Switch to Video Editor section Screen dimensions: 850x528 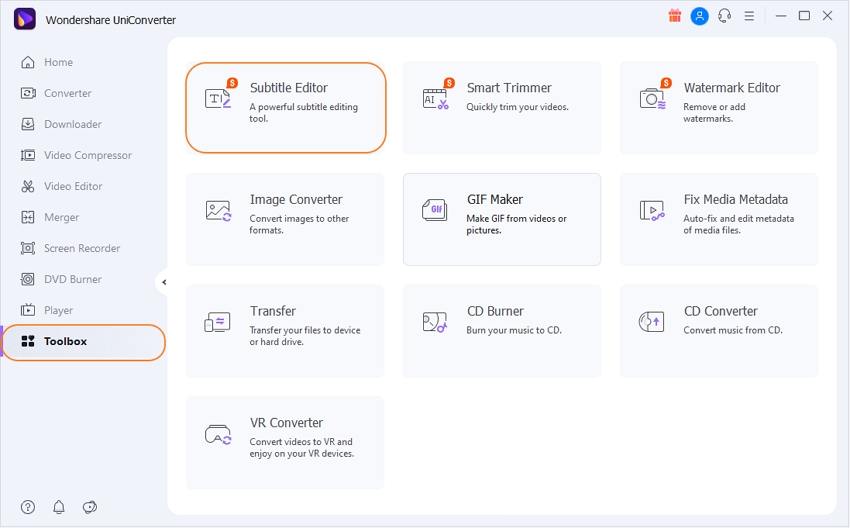pyautogui.click(x=73, y=186)
